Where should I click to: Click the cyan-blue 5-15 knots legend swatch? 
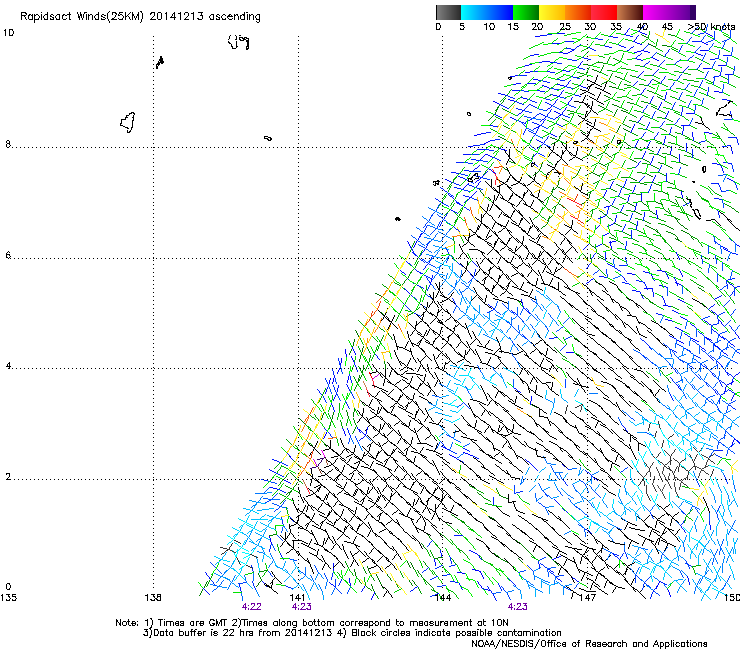coord(487,12)
